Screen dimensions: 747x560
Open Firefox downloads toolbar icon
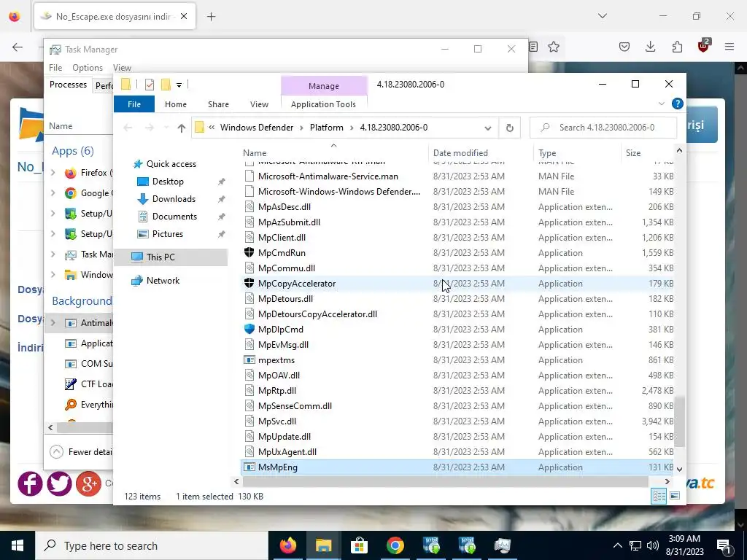[650, 47]
